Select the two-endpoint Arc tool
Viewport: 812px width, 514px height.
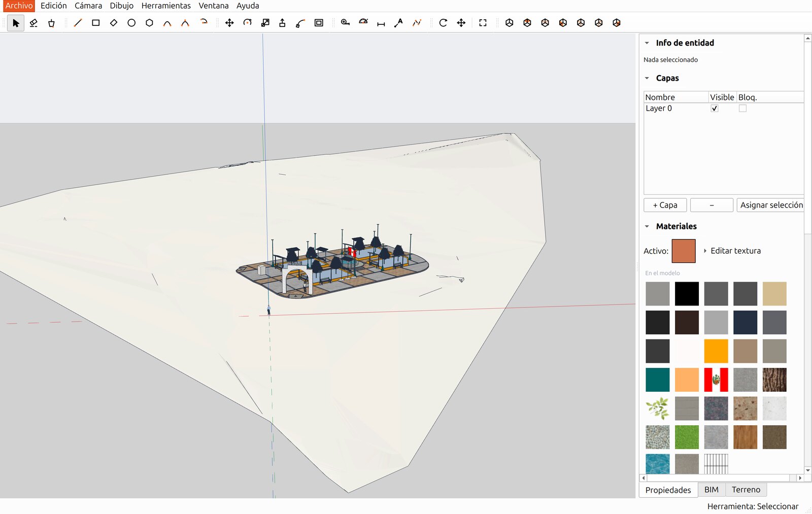point(167,23)
